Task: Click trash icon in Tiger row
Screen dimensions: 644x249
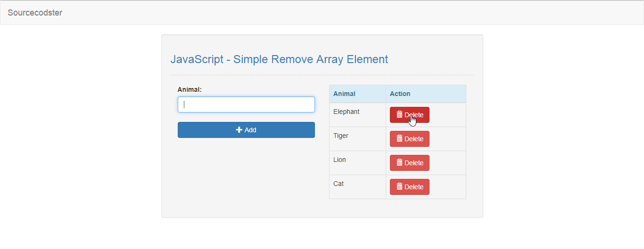Action: [x=399, y=138]
